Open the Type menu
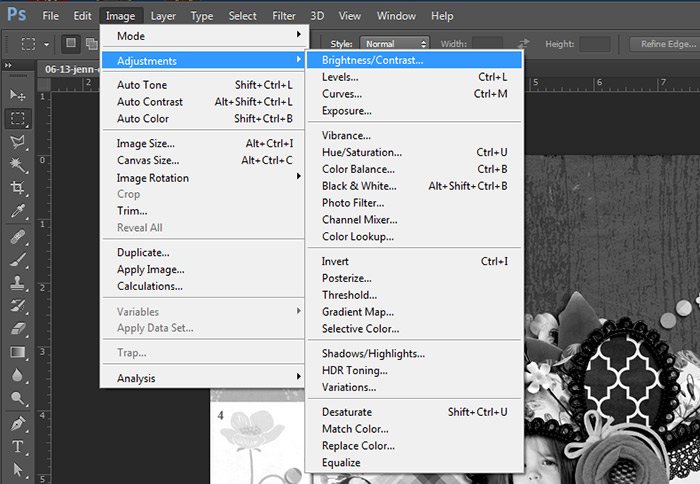The width and height of the screenshot is (700, 484). (202, 16)
